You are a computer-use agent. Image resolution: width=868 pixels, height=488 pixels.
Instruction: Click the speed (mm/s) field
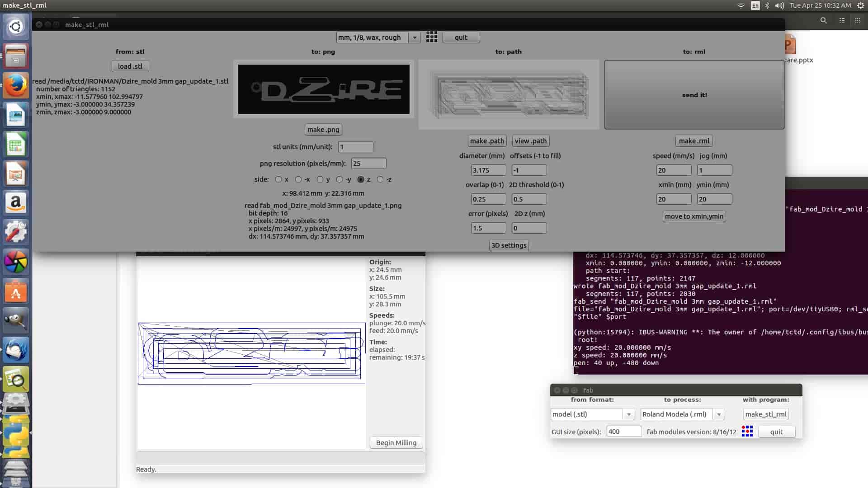(674, 170)
